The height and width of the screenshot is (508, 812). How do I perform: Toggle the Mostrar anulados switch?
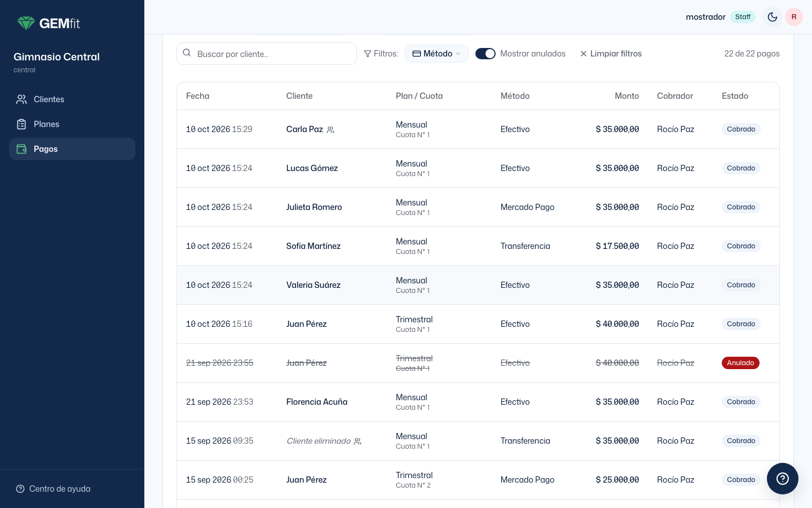486,54
